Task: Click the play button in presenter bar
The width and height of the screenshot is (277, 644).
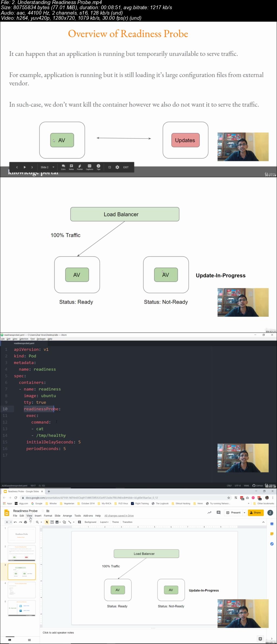Action: click(x=25, y=167)
